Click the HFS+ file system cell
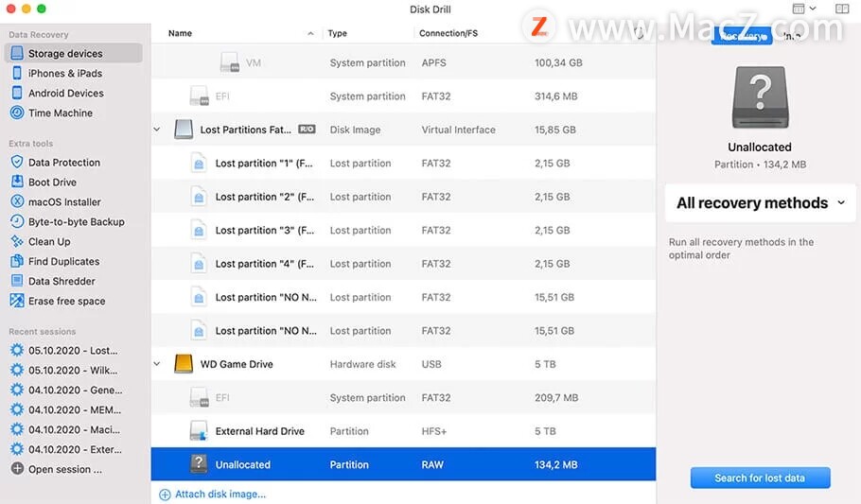Image resolution: width=861 pixels, height=504 pixels. 433,431
